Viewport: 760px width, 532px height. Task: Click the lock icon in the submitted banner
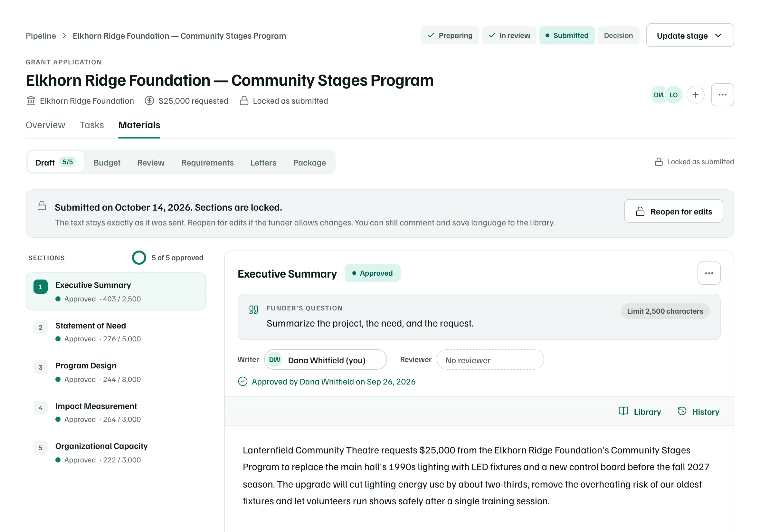[42, 205]
